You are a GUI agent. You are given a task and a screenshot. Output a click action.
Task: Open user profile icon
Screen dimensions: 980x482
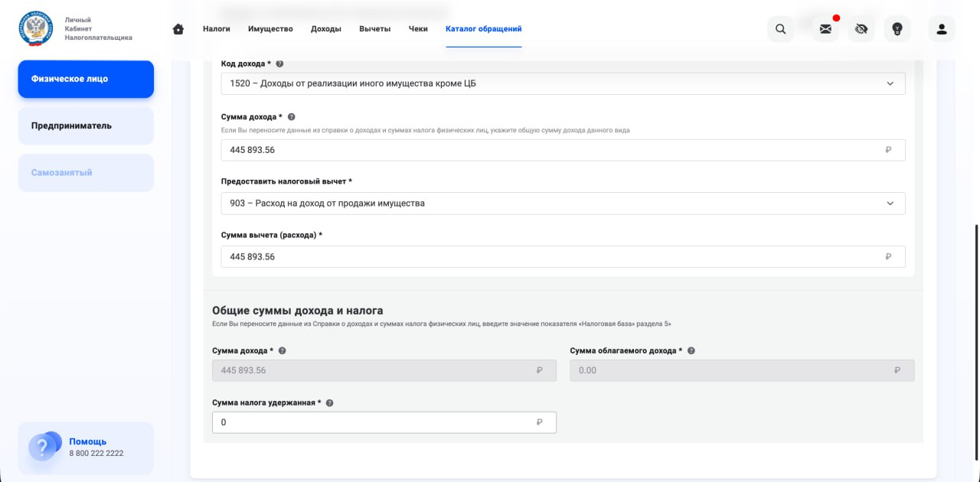(942, 29)
